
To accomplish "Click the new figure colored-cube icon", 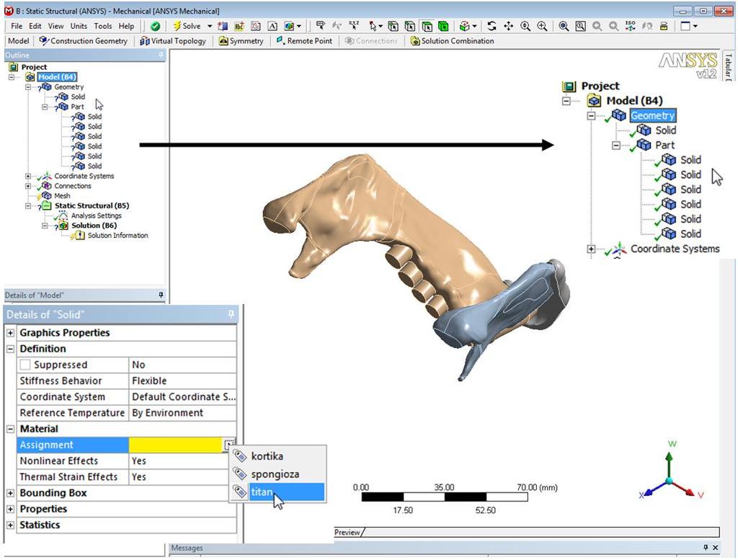I will (x=289, y=27).
